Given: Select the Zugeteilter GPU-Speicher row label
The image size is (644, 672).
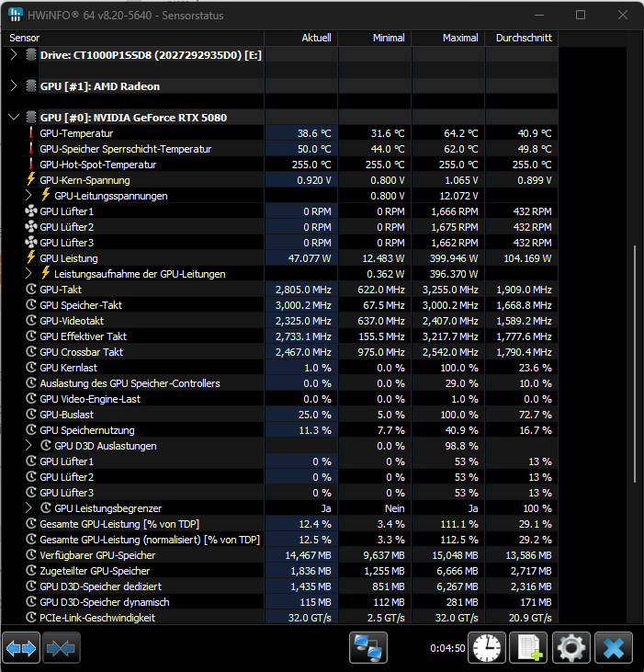Looking at the screenshot, I should [x=95, y=571].
